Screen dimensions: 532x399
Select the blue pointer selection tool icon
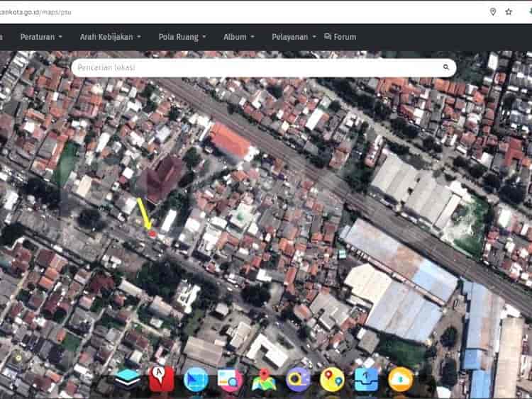(x=196, y=379)
